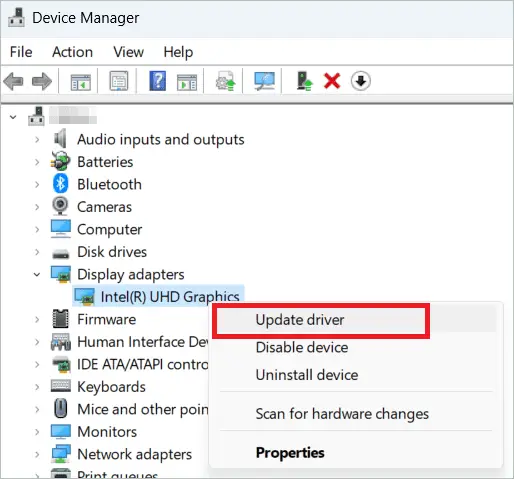This screenshot has height=479, width=514.
Task: Click the Cameras webcam icon
Action: 60,206
